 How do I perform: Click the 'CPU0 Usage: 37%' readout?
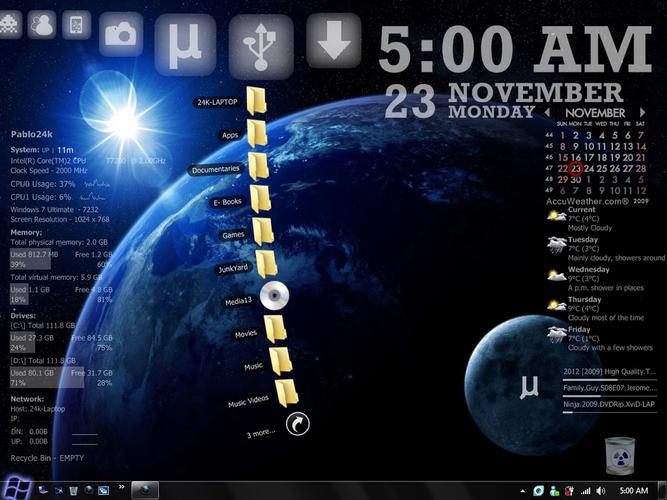[x=43, y=184]
